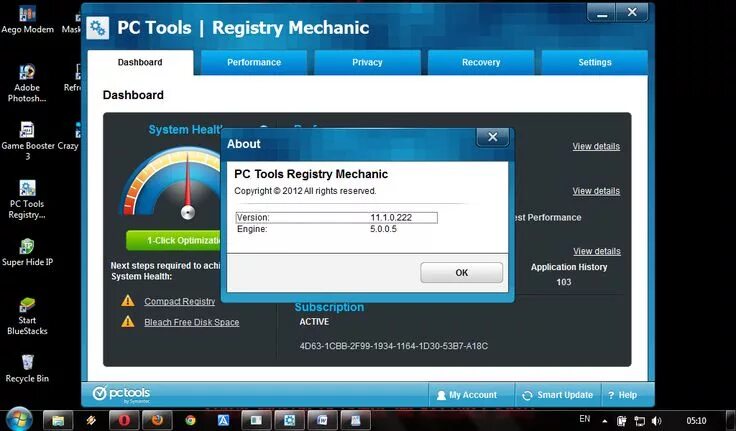This screenshot has height=431, width=736.
Task: Launch Opera browser from the taskbar
Action: tap(124, 420)
